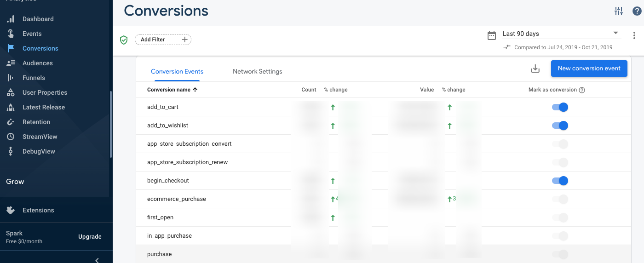Screen dimensions: 644x263
Task: Collapse the sidebar with the chevron arrow
Action: [x=97, y=260]
